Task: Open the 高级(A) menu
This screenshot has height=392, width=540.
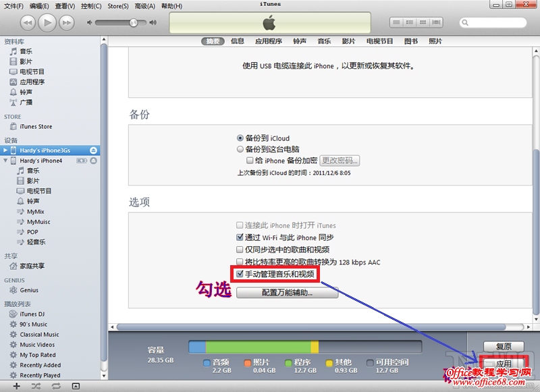Action: click(144, 6)
